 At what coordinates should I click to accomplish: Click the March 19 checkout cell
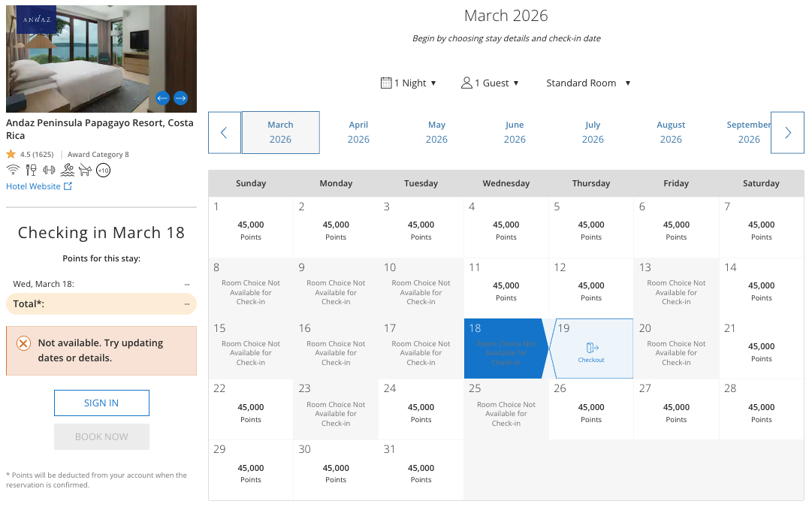coord(592,349)
